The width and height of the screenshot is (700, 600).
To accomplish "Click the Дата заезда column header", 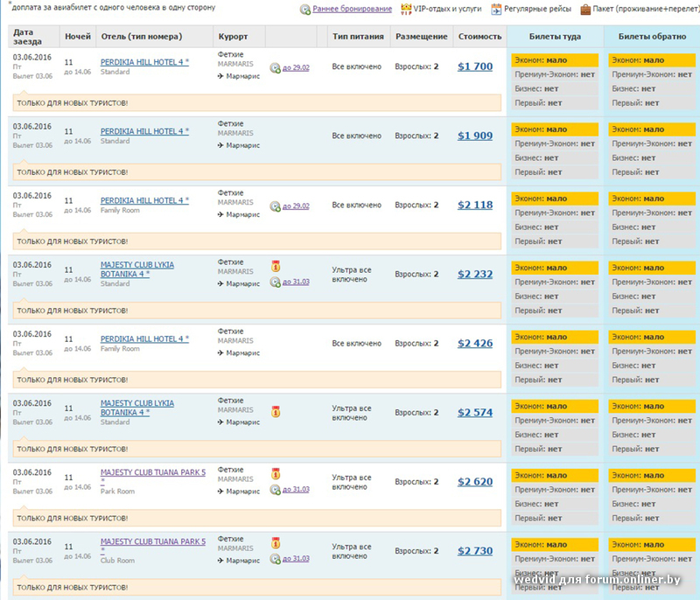I will point(33,37).
